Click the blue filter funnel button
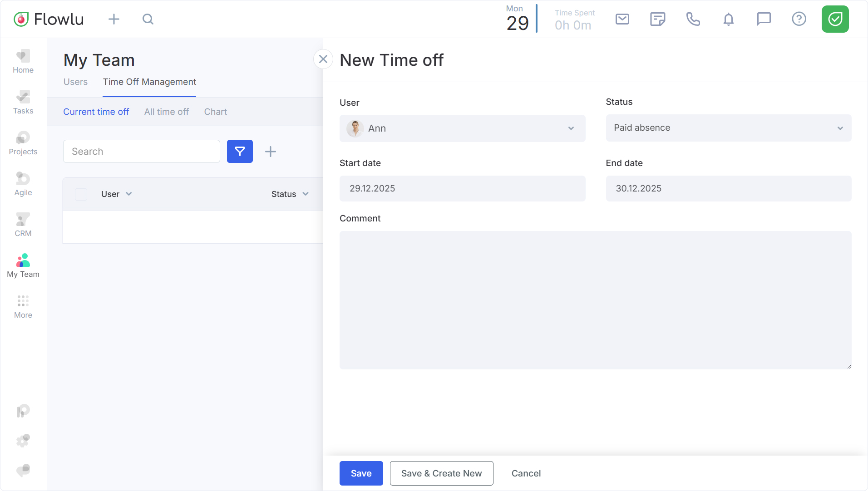Screen dimensions: 868x491 240,152
